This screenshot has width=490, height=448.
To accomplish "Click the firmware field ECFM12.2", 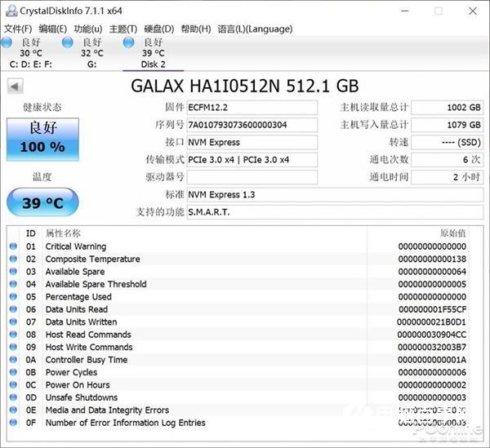I will 252,108.
